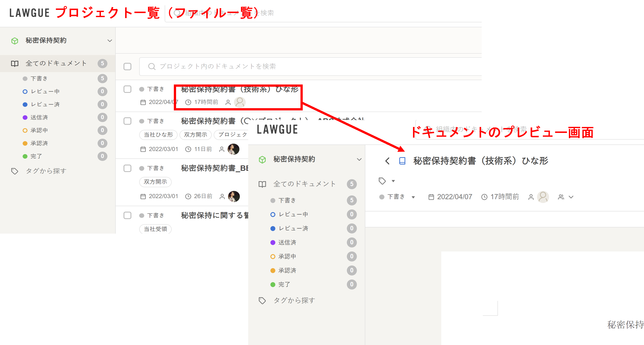Click the タグから探す tag icon in left sidebar

[15, 171]
